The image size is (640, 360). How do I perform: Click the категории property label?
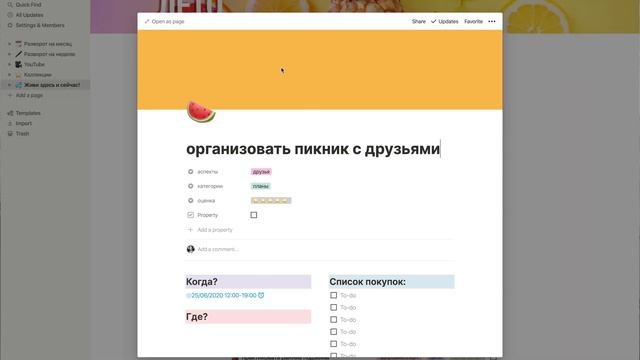(x=210, y=186)
